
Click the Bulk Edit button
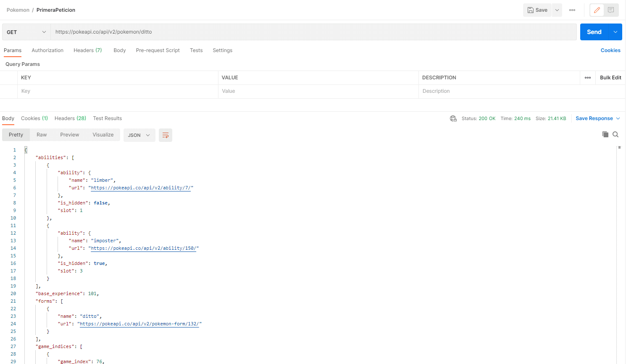610,78
